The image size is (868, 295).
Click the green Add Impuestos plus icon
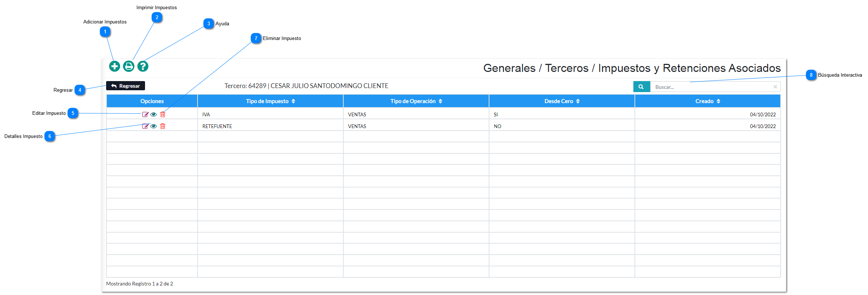tap(115, 66)
